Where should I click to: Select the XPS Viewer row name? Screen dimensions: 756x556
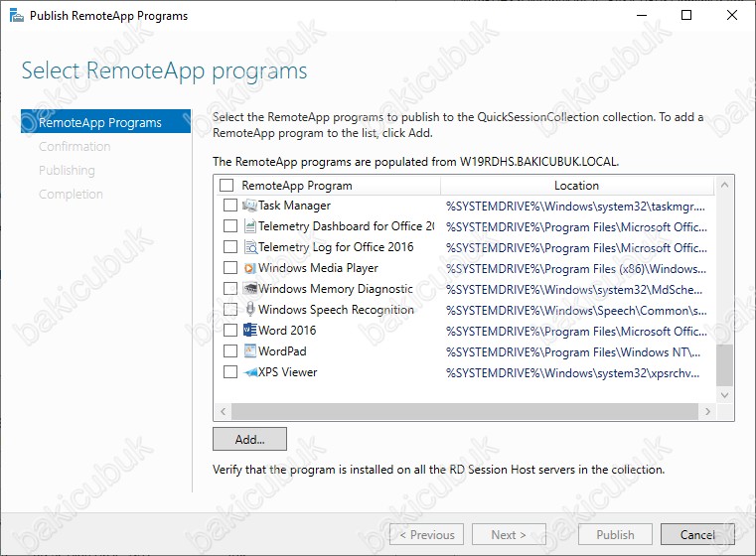[287, 372]
